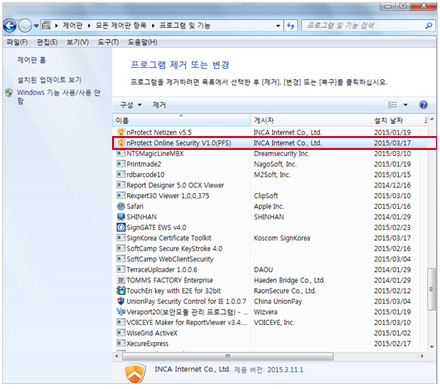The width and height of the screenshot is (440, 389).
Task: Open Windows 기능 사용/사용 안 함 link
Action: [x=59, y=97]
